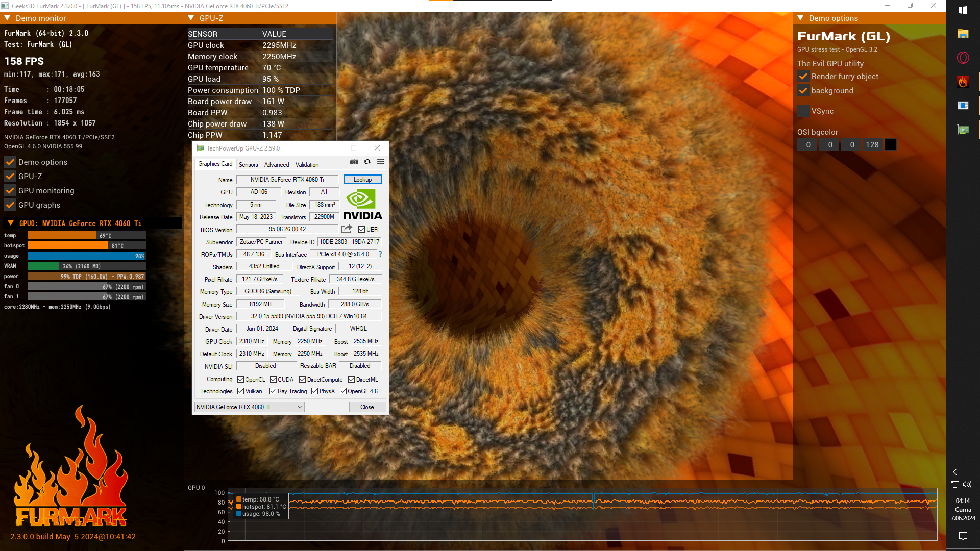Toggle the GPU graphs checkbox
This screenshot has width=980, height=551.
[10, 205]
